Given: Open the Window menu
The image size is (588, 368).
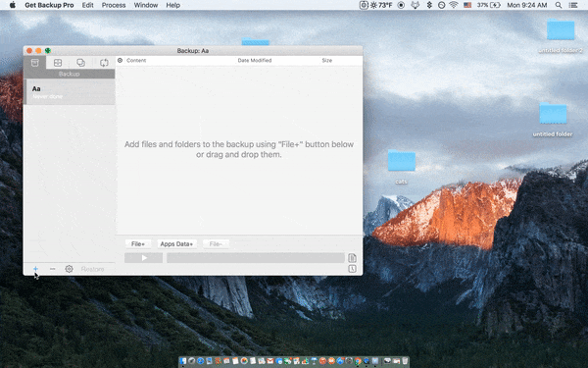Looking at the screenshot, I should click(x=146, y=5).
